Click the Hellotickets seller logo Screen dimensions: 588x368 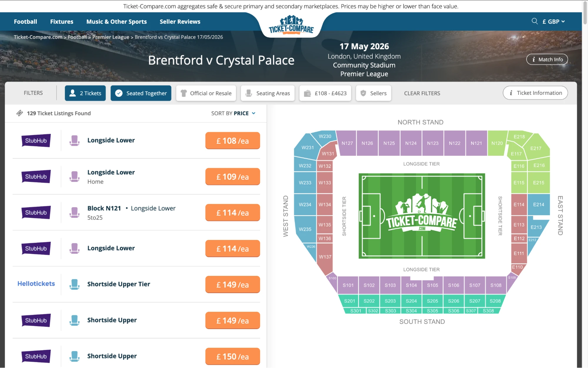[36, 284]
